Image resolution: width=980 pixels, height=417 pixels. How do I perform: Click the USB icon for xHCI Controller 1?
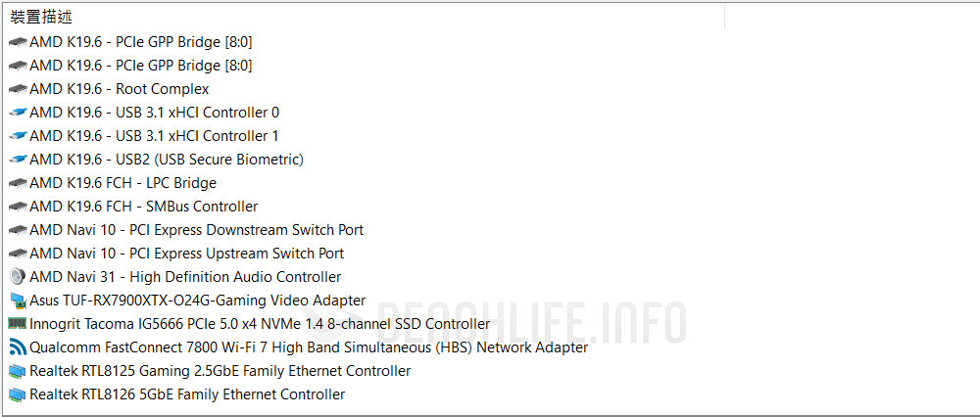17,136
